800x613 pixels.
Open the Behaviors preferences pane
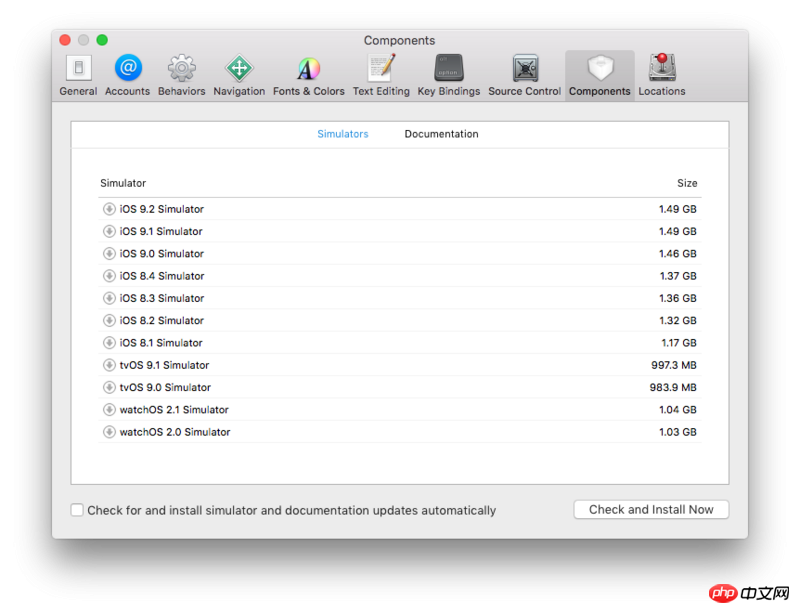pyautogui.click(x=182, y=76)
